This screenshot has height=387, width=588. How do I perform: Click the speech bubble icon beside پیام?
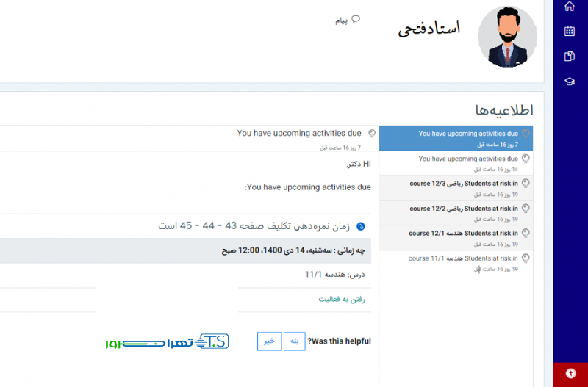(356, 20)
